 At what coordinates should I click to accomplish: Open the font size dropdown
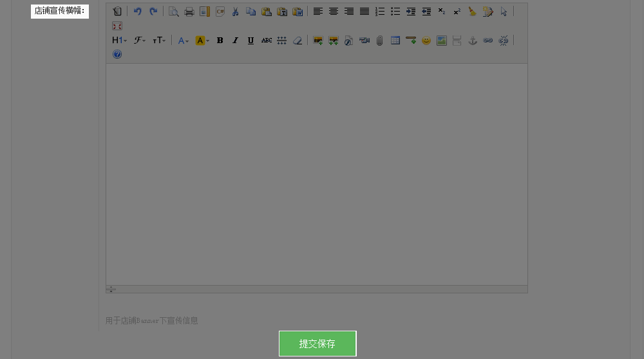[159, 41]
